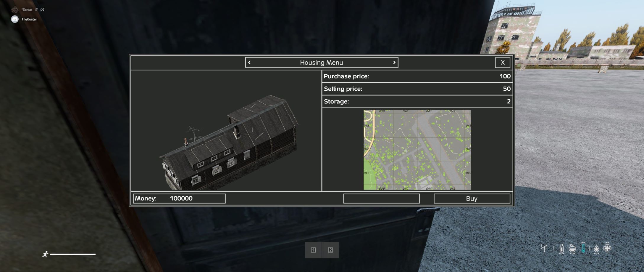Click the teal thermometer temperature icon
Image resolution: width=644 pixels, height=272 pixels.
coord(583,248)
